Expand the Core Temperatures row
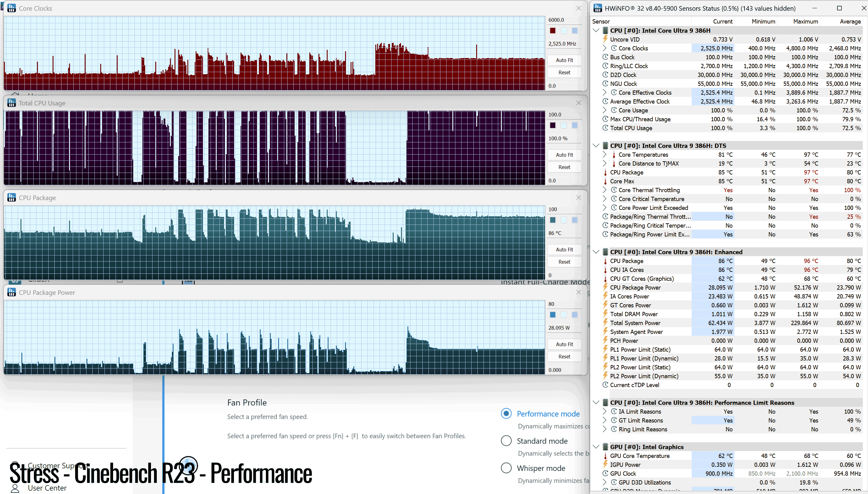Viewport: 868px width, 494px height. [x=605, y=154]
